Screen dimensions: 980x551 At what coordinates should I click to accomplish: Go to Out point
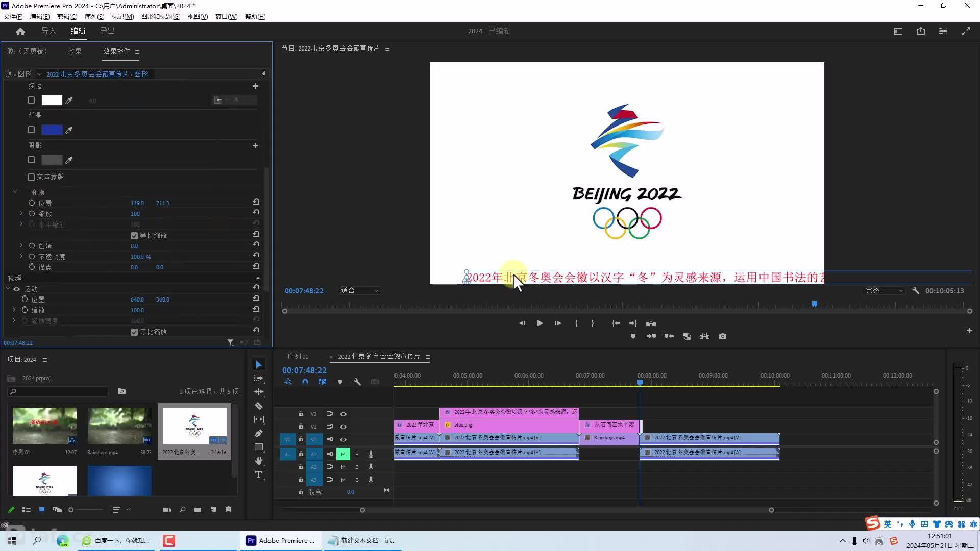tap(633, 323)
